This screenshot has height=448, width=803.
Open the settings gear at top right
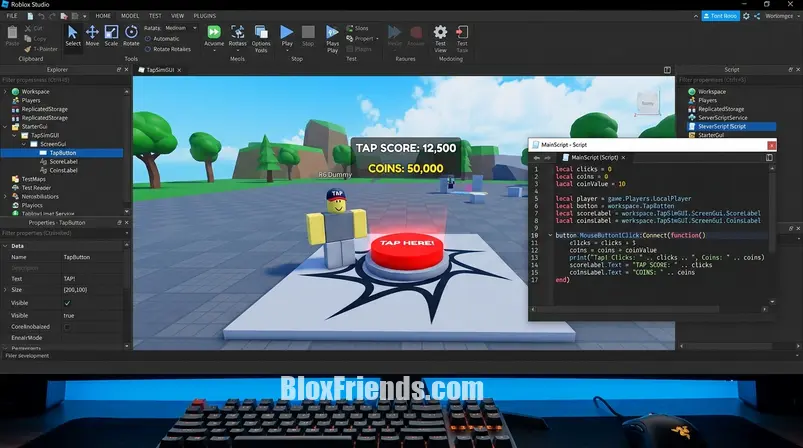746,16
